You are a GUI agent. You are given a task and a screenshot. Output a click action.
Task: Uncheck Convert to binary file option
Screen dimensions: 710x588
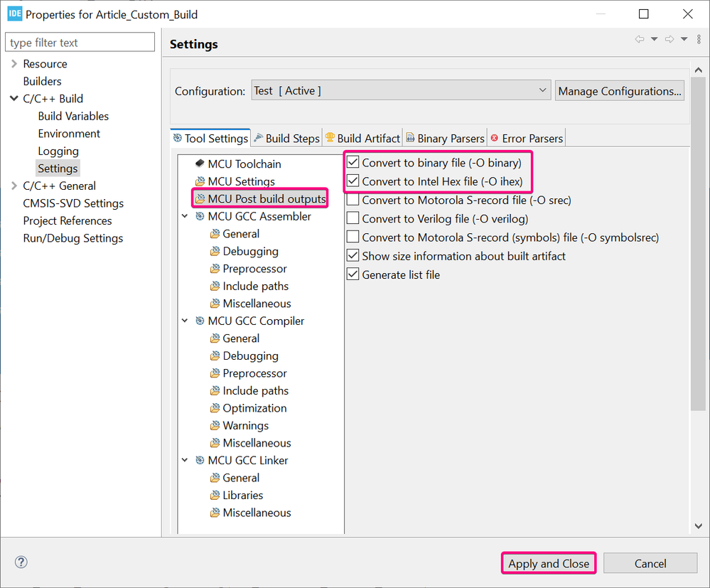(x=353, y=163)
